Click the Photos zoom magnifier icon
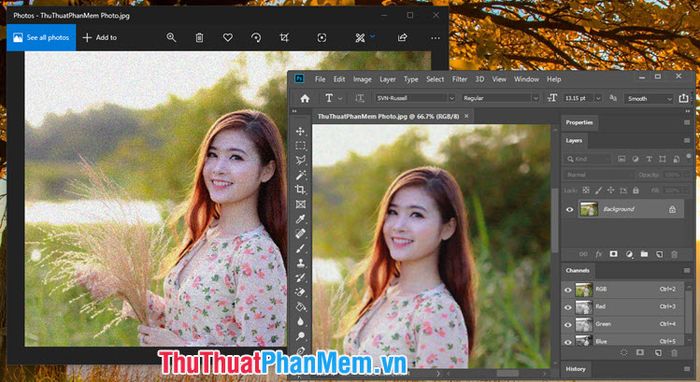This screenshot has height=382, width=700. coord(171,37)
